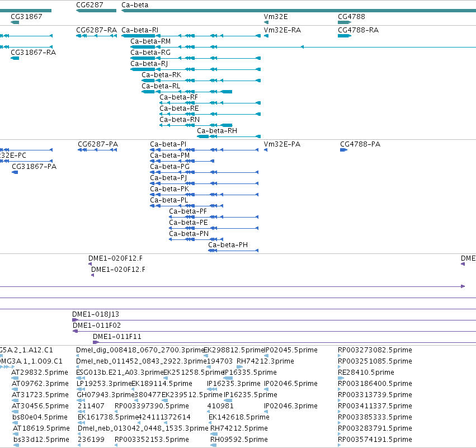Click the Dmel_dig_008418_0670_2700.3prime EST label
The image size is (476, 448).
(x=140, y=350)
